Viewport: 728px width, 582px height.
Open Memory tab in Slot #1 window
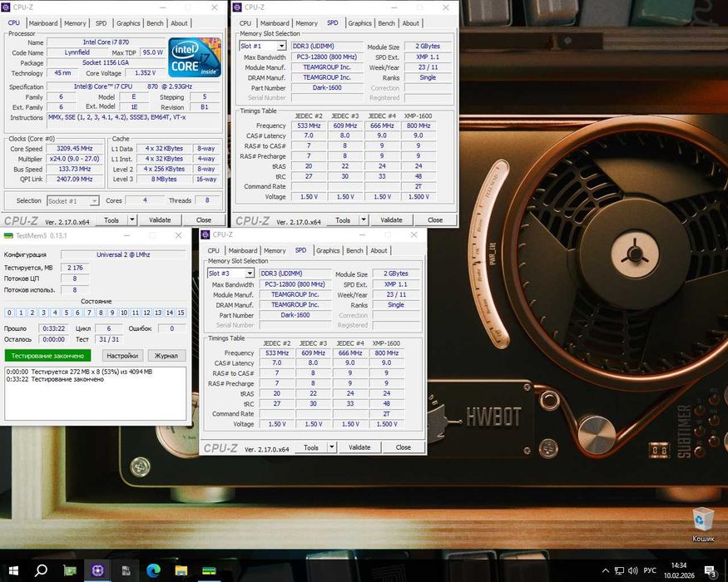pos(306,23)
